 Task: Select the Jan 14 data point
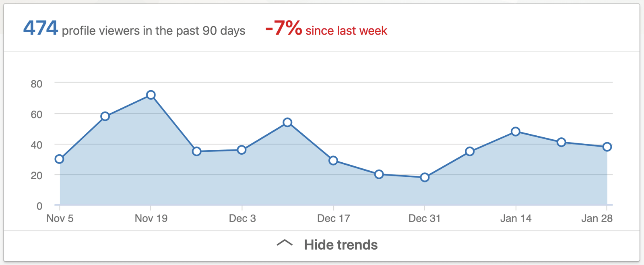[516, 132]
